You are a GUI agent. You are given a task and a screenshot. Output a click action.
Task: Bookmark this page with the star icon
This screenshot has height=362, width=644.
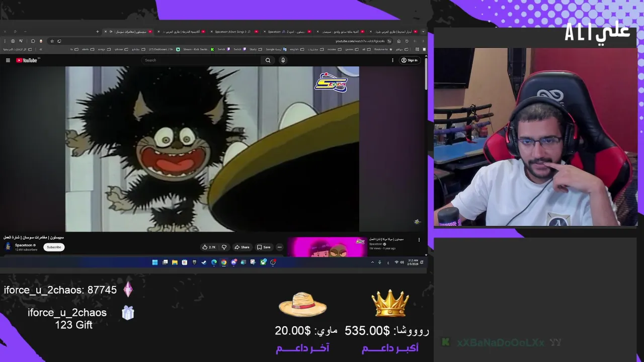[52, 41]
